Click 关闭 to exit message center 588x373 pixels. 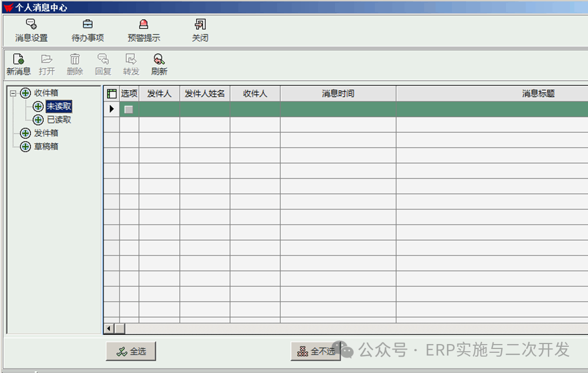click(200, 30)
